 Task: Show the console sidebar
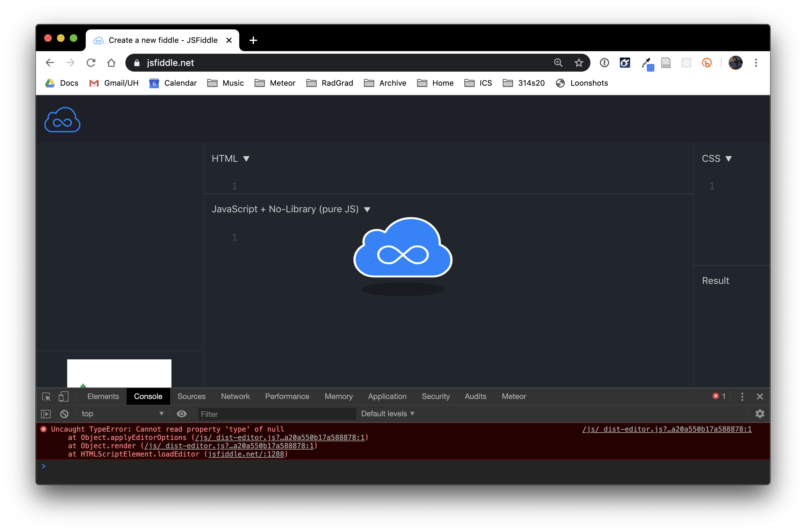pos(46,414)
